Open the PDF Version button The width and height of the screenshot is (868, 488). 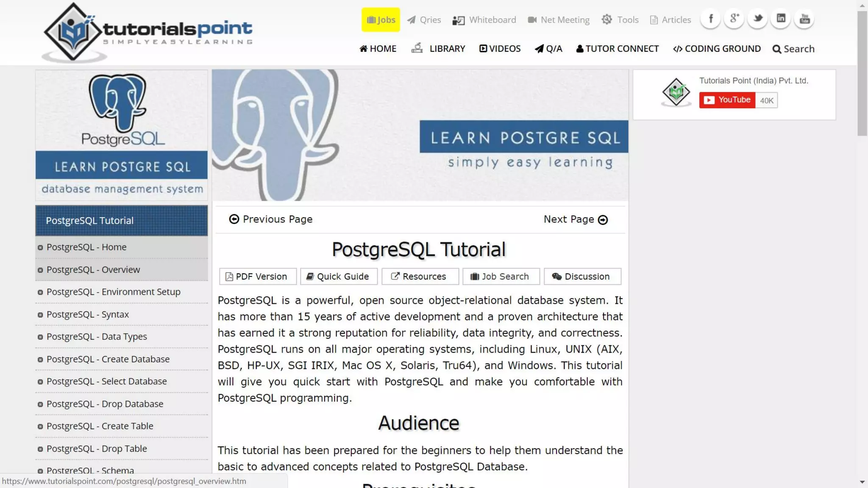pos(257,277)
